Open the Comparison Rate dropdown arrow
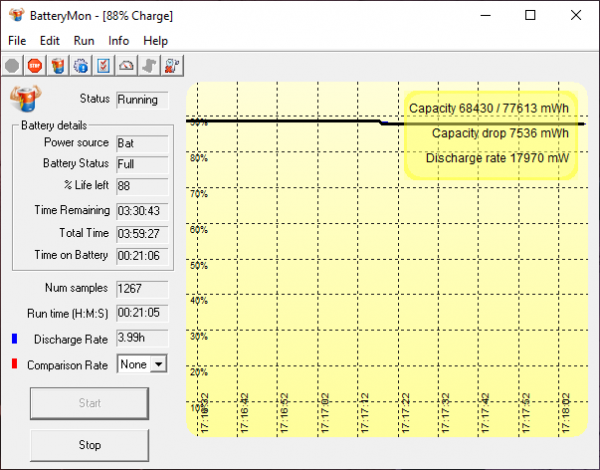Screen dimensions: 600x470 [158, 364]
